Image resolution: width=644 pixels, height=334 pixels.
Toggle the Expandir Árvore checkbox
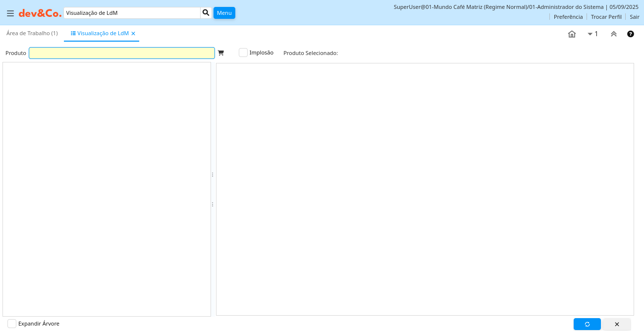click(12, 324)
